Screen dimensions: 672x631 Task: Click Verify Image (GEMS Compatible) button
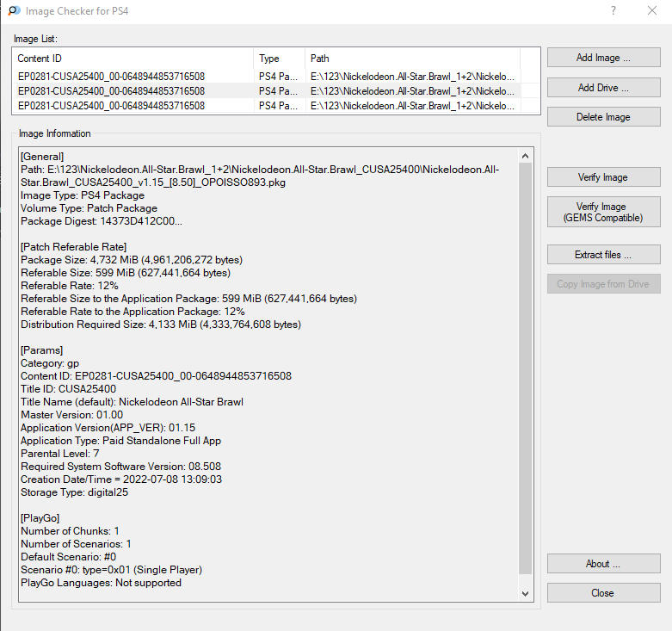pos(603,212)
